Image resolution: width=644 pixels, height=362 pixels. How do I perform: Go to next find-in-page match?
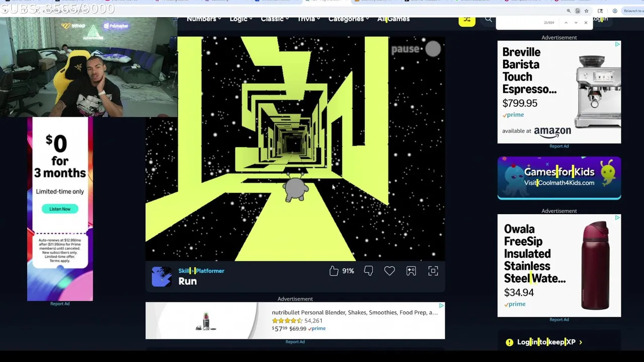pos(576,23)
